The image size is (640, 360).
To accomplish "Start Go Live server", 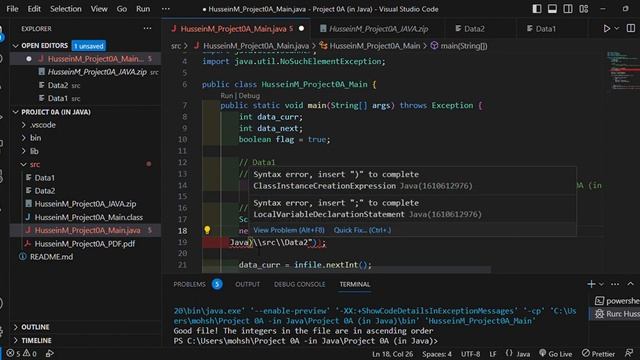I will [x=556, y=354].
